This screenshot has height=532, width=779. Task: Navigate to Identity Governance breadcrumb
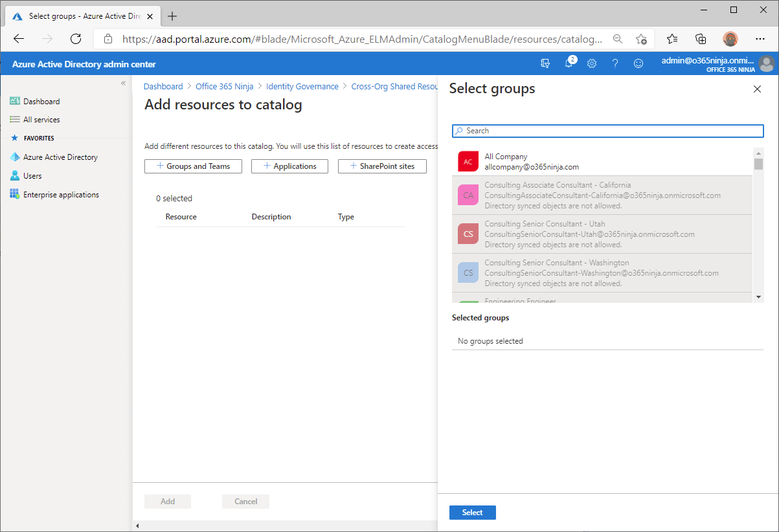pyautogui.click(x=302, y=86)
